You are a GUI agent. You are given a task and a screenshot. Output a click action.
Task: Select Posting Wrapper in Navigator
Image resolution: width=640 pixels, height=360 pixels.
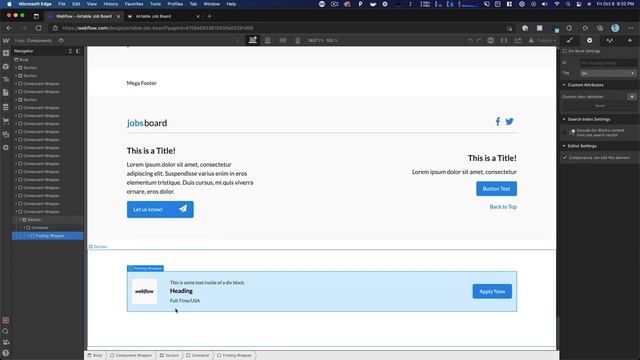(48, 236)
